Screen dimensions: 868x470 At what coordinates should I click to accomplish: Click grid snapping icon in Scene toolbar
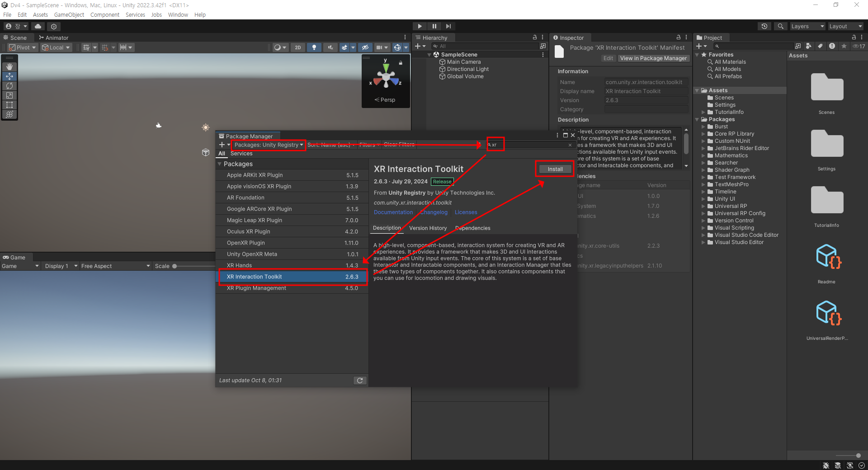86,47
